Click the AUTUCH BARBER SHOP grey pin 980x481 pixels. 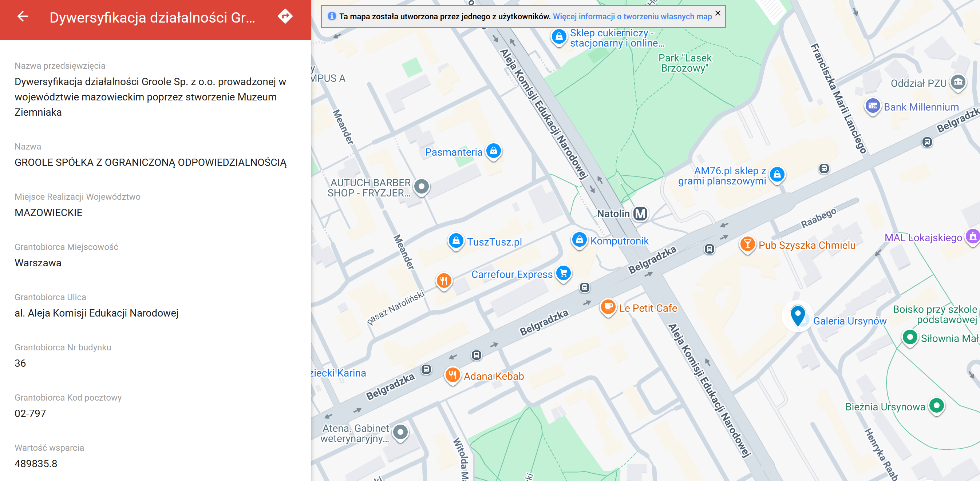(x=421, y=187)
